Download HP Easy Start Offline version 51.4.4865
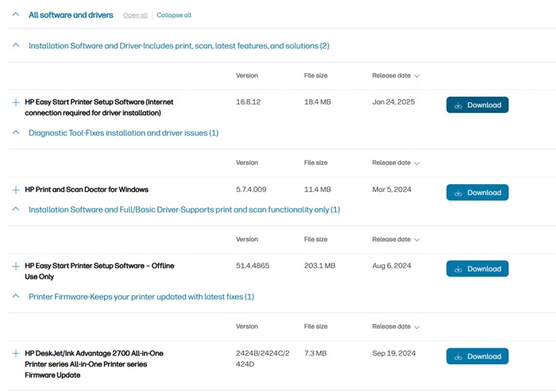 pyautogui.click(x=477, y=268)
